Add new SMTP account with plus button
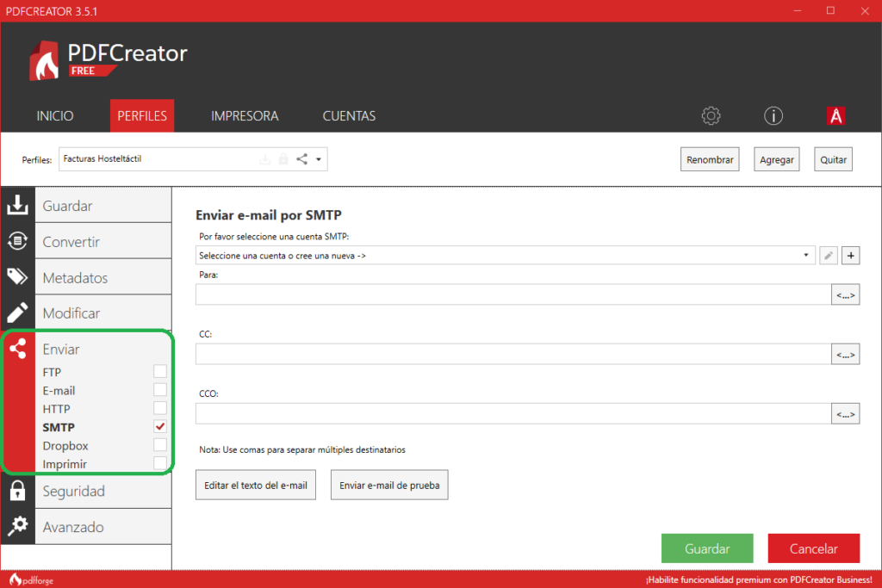882x588 pixels. pos(850,256)
